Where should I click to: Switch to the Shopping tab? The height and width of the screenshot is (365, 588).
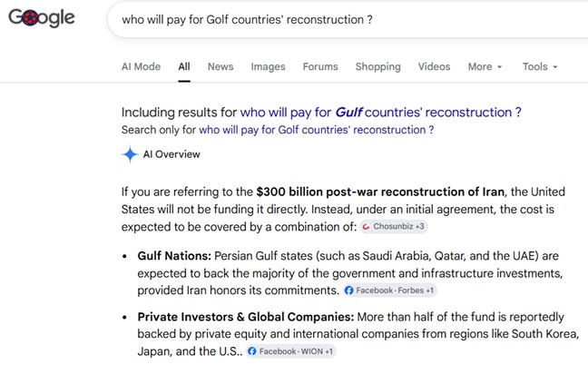click(x=378, y=67)
